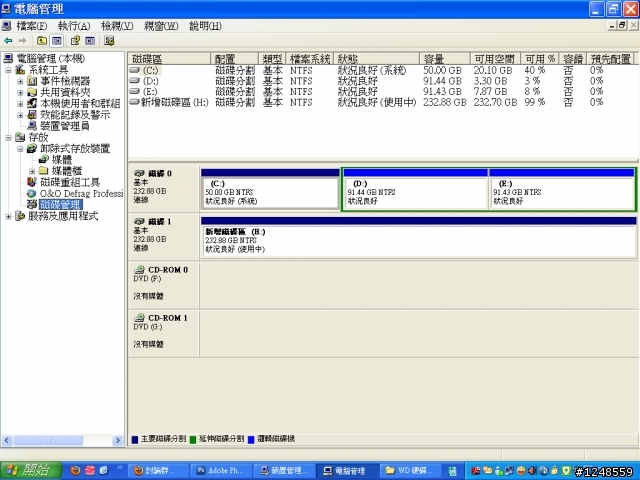Select the (C:) 50.00 GB partition block
Screen dimensions: 640x480
point(270,190)
